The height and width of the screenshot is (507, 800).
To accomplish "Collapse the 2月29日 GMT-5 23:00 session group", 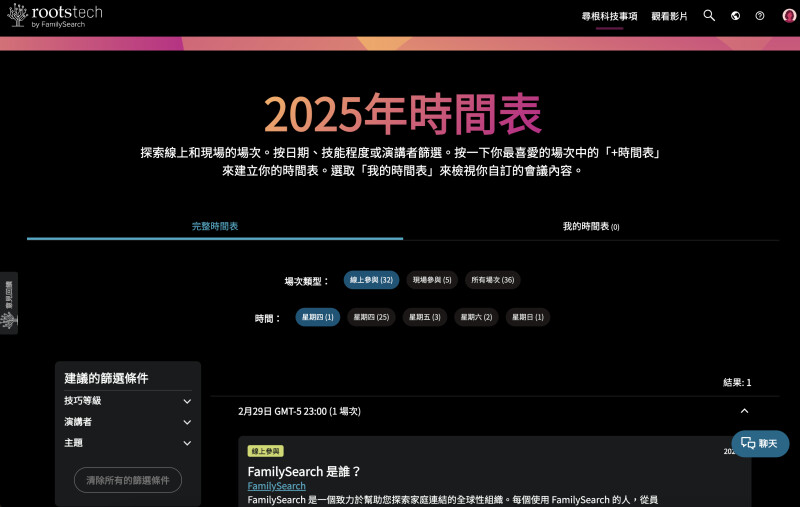I will click(744, 411).
